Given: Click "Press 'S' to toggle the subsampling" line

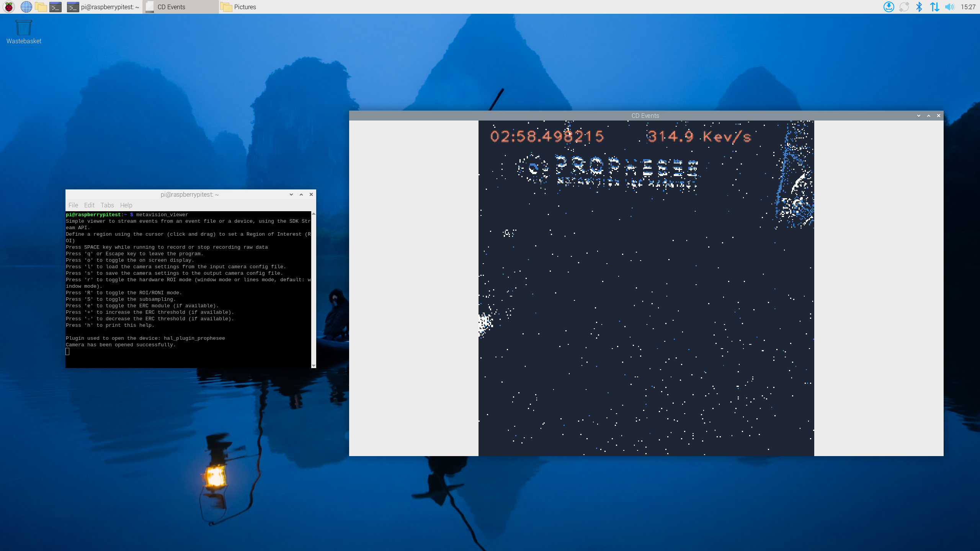Looking at the screenshot, I should point(121,299).
